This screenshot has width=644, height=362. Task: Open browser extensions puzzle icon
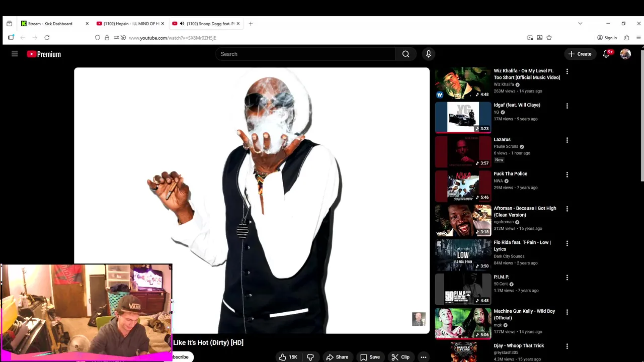[x=626, y=38]
